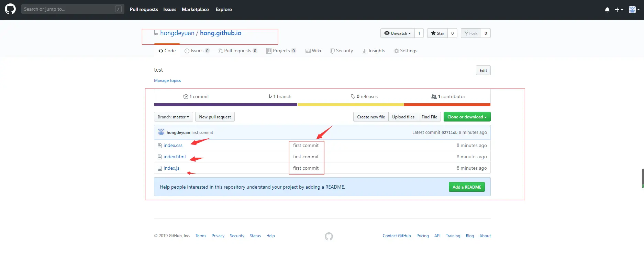The image size is (644, 275).
Task: Click the index.html file icon
Action: tap(159, 157)
